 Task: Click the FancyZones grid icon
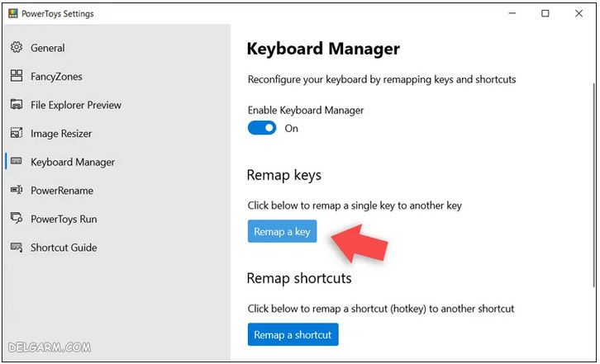pyautogui.click(x=16, y=77)
